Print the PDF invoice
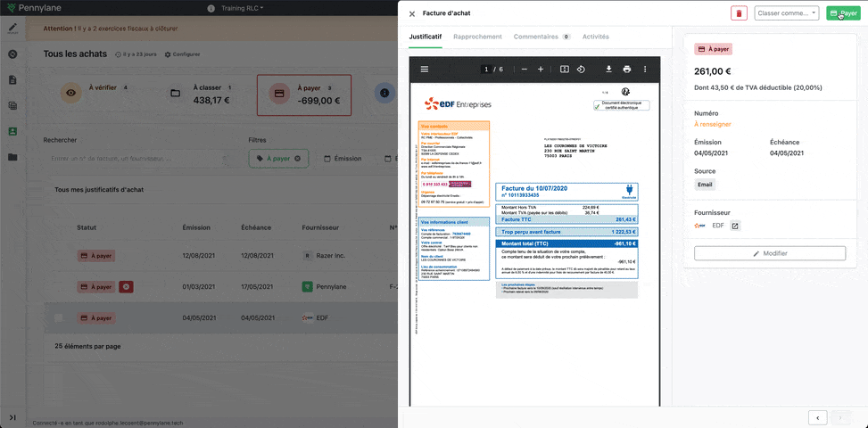This screenshot has height=428, width=868. pyautogui.click(x=626, y=69)
